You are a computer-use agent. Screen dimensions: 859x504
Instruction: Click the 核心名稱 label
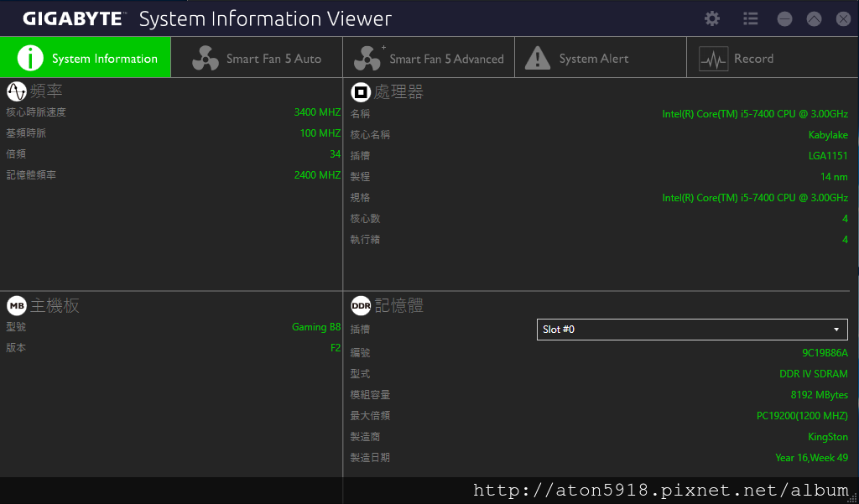click(370, 135)
